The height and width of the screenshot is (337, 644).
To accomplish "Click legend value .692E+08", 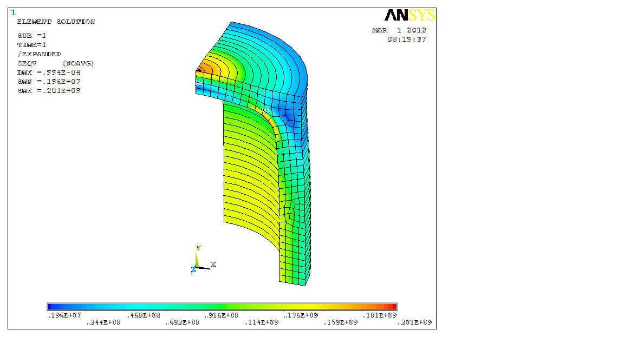I will coord(183,322).
